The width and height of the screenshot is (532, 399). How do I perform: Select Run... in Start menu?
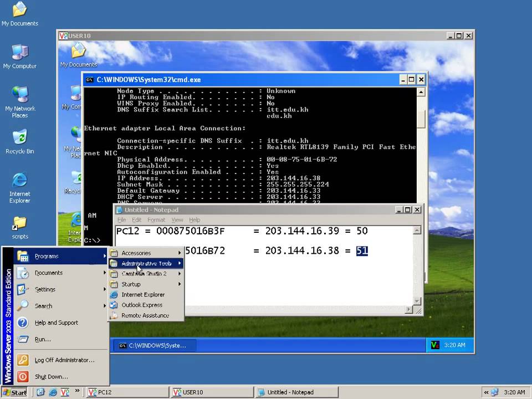pos(61,339)
